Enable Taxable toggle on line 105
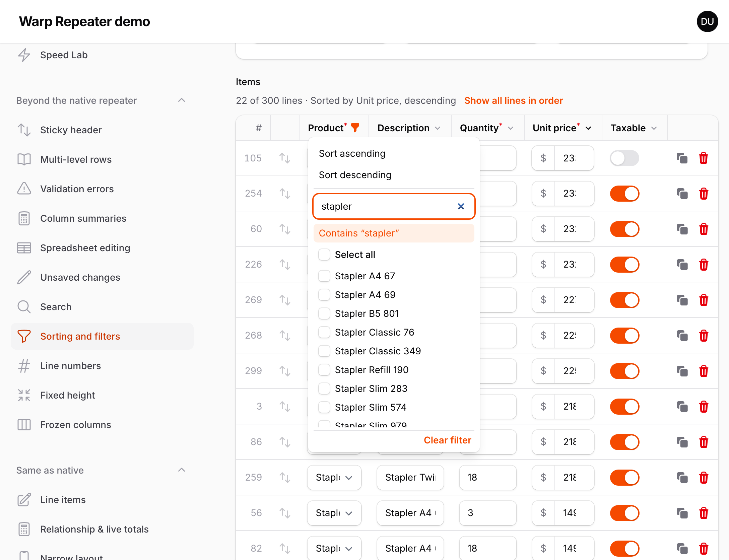Screen dimensions: 729x560 click(x=624, y=158)
